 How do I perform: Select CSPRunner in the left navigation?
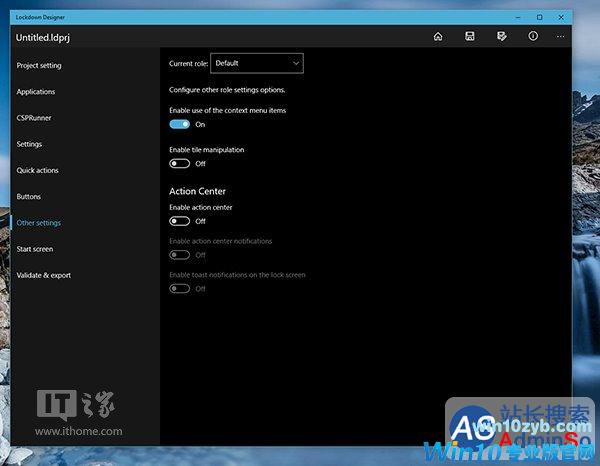click(x=34, y=118)
